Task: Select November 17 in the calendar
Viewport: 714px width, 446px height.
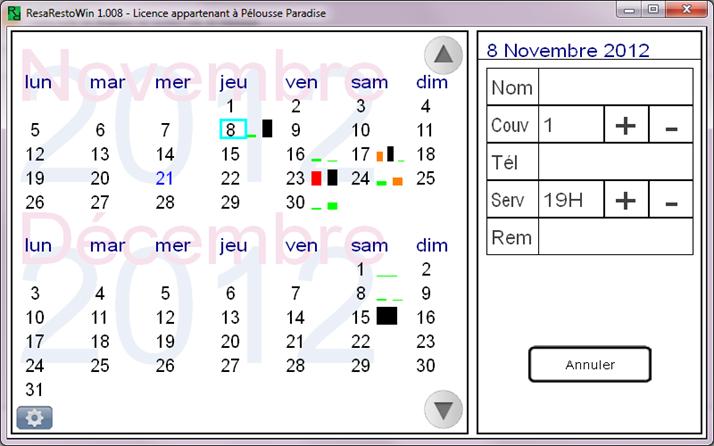Action: pos(361,154)
